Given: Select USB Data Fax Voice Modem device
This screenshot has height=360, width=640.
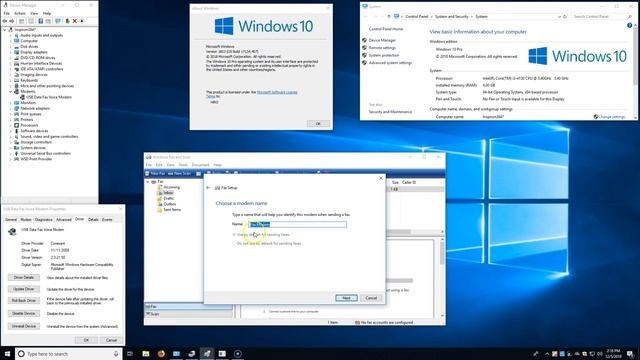Looking at the screenshot, I should (49, 97).
